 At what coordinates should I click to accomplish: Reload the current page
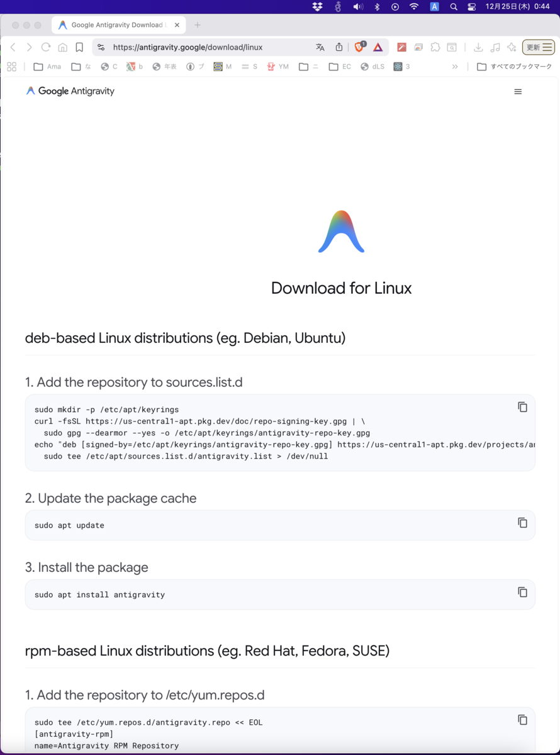[46, 47]
